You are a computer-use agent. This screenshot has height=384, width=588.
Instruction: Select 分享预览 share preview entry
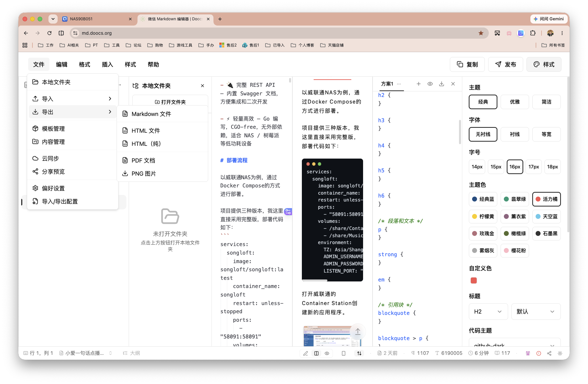pyautogui.click(x=73, y=171)
